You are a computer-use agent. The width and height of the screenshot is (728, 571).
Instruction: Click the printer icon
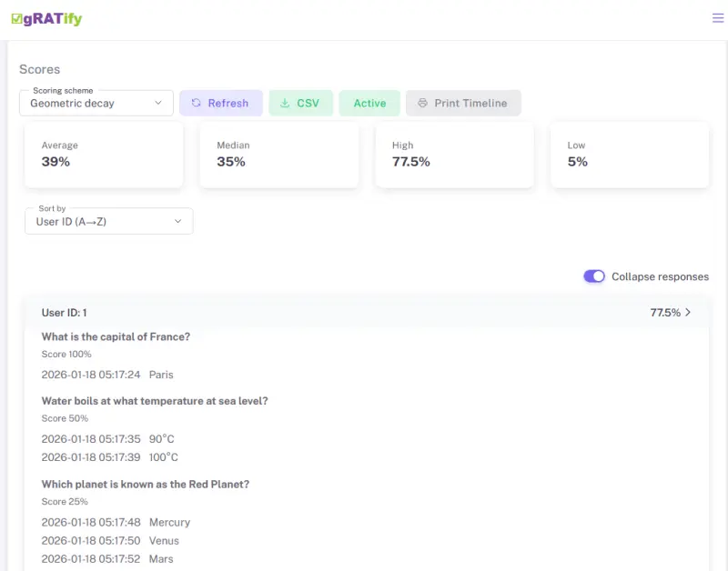click(x=422, y=104)
